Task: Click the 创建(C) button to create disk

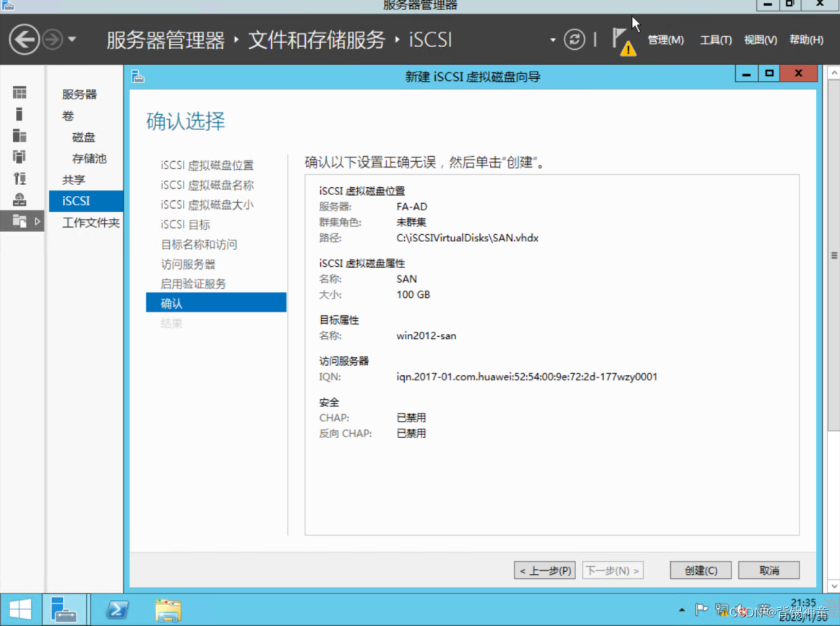Action: [700, 570]
